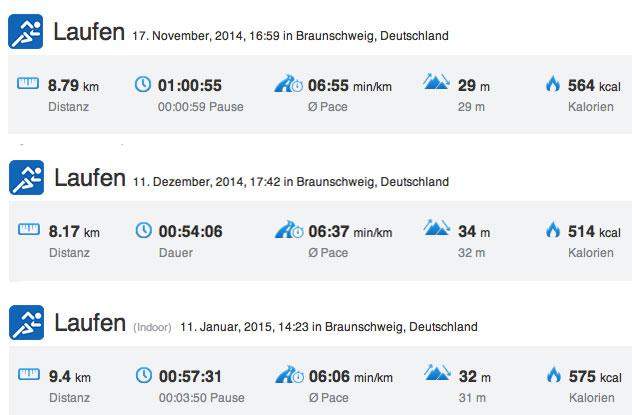Click the 9.4 km distance value
The image size is (632, 415).
pyautogui.click(x=70, y=377)
